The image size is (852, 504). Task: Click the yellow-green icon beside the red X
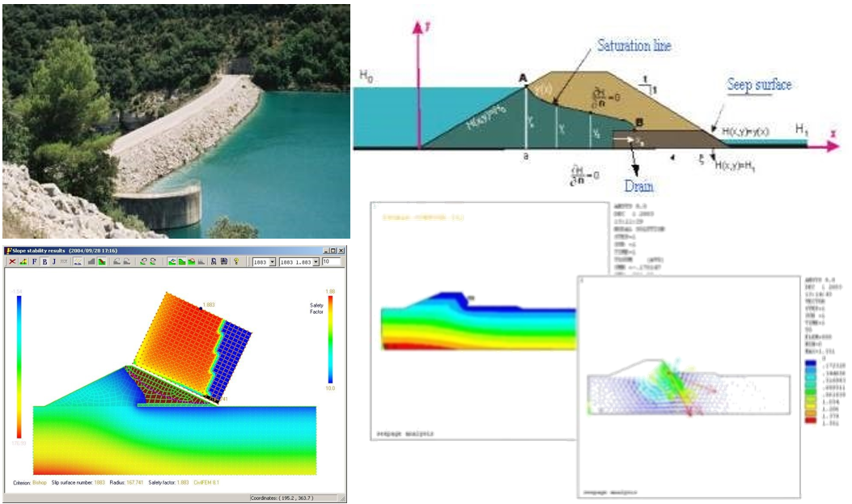[23, 261]
